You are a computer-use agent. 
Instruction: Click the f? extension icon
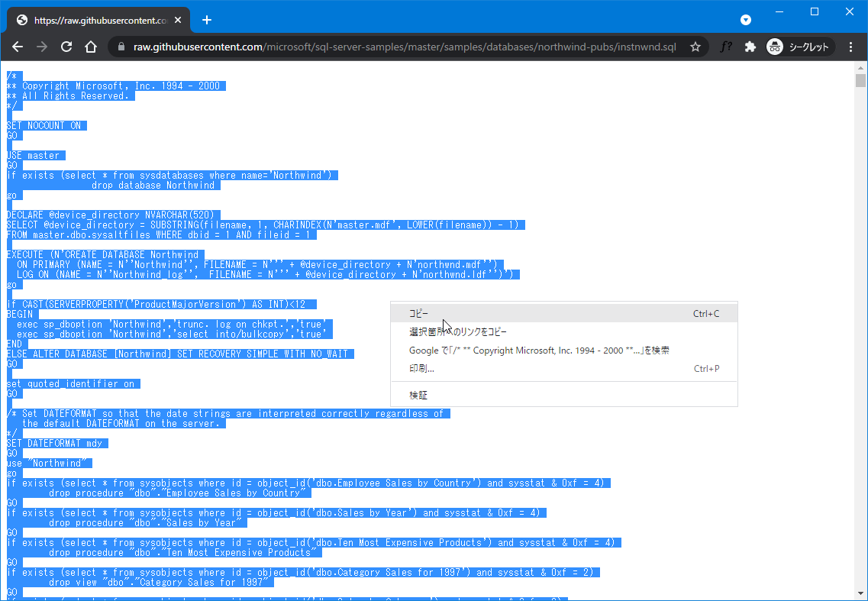726,47
